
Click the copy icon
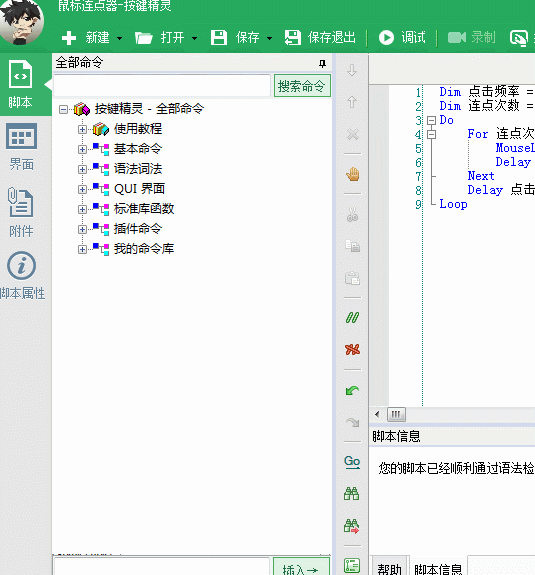click(x=352, y=246)
